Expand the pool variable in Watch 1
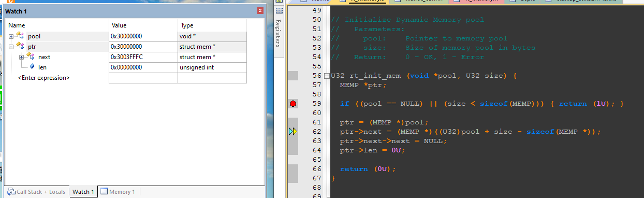Viewport: 644px width, 198px height. [x=11, y=36]
